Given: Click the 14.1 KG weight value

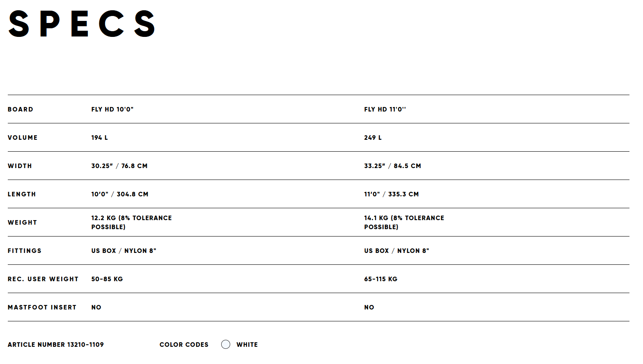Looking at the screenshot, I should [404, 223].
